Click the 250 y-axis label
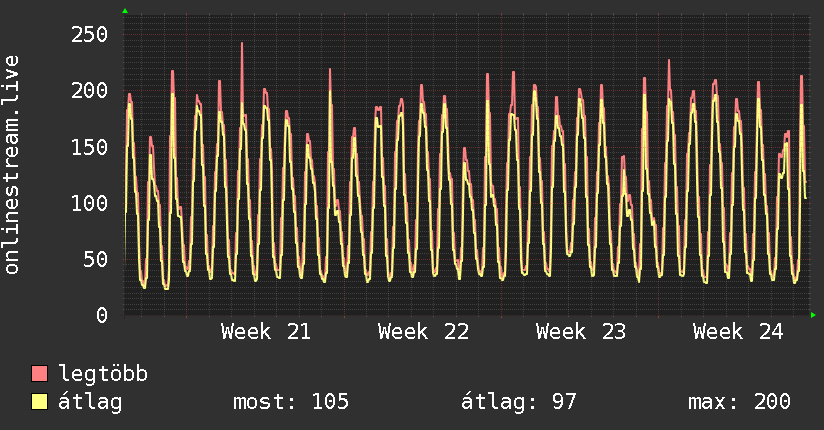The width and height of the screenshot is (824, 430). click(x=89, y=34)
